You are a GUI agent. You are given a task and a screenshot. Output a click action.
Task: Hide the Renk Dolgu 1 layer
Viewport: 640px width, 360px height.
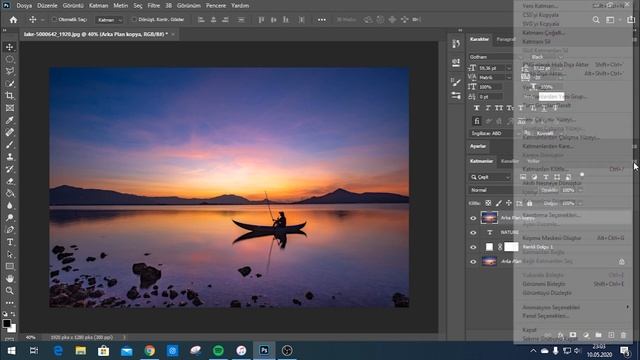[x=473, y=247]
